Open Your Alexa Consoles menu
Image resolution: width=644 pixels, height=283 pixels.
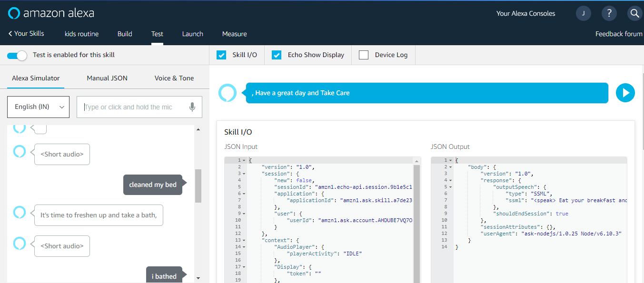point(525,13)
